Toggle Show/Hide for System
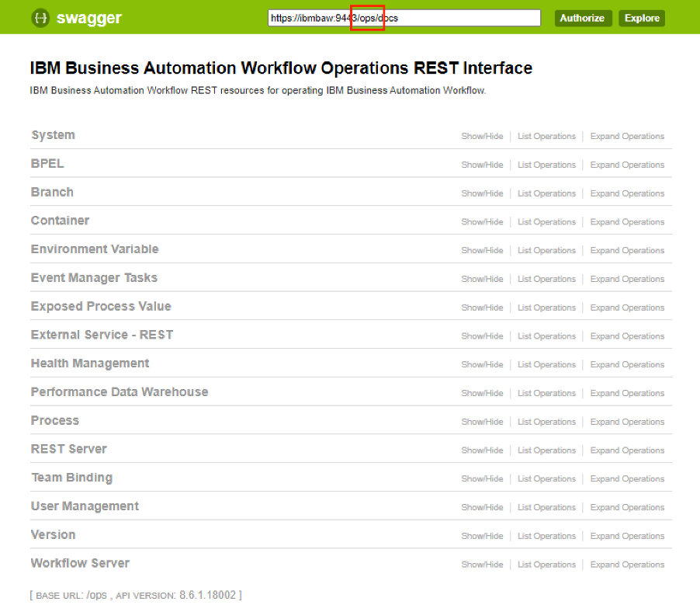 [482, 136]
